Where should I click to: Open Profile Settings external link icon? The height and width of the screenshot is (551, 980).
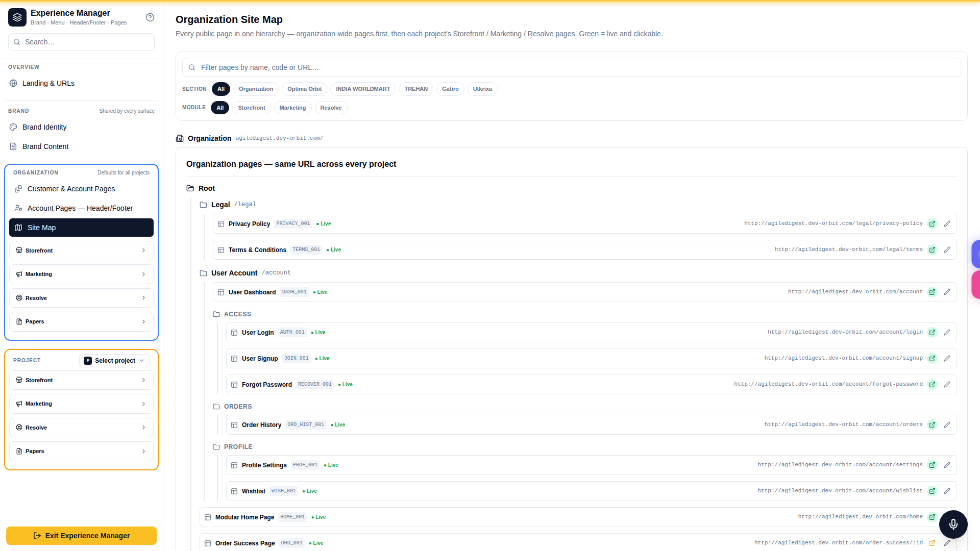tap(932, 465)
